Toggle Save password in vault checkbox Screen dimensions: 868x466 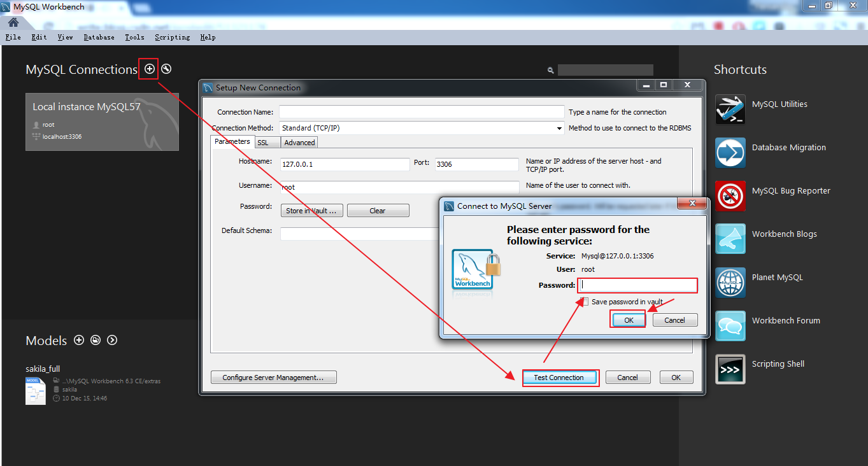[x=585, y=302]
